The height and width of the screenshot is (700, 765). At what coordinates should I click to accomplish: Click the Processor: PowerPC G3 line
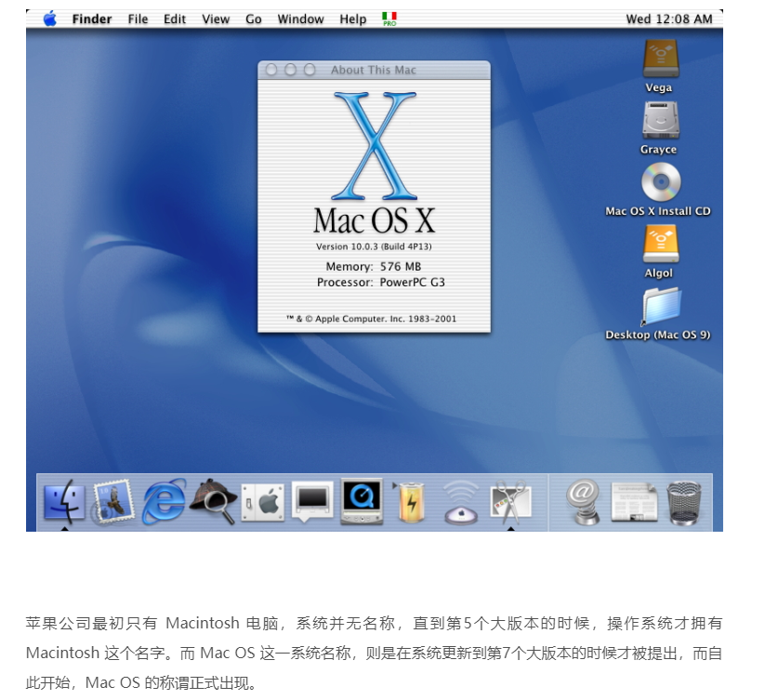tap(380, 282)
